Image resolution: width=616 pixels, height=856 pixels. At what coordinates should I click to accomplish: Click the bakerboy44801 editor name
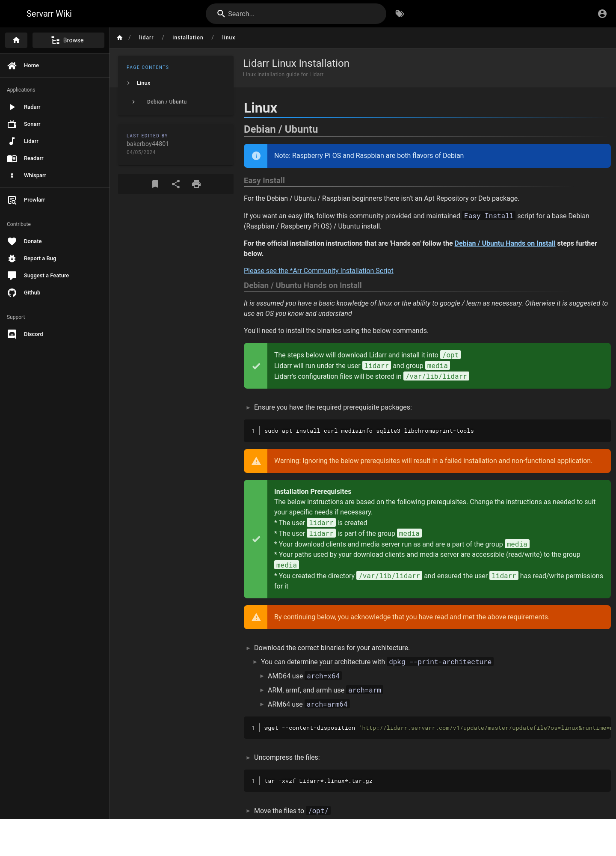coord(148,144)
